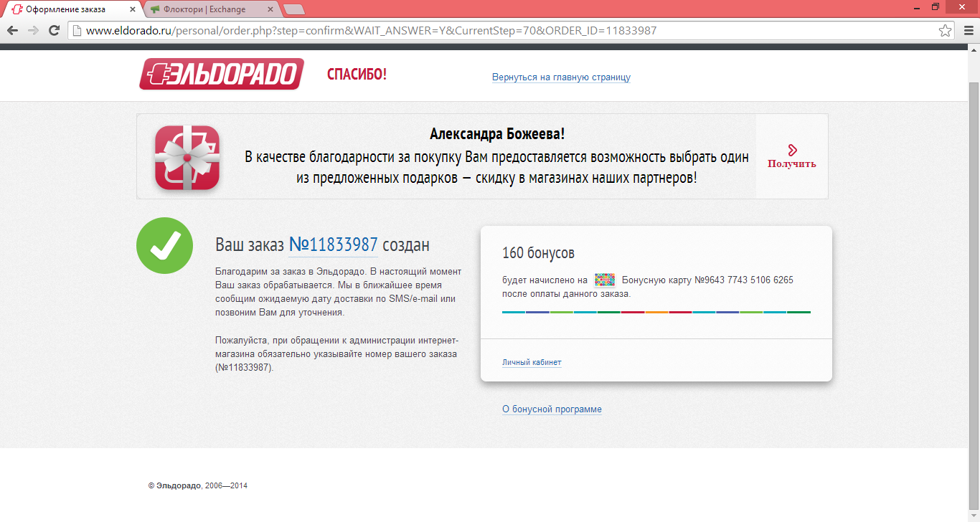The image size is (980, 522).
Task: Click the colorful bonus card icon
Action: coord(605,280)
